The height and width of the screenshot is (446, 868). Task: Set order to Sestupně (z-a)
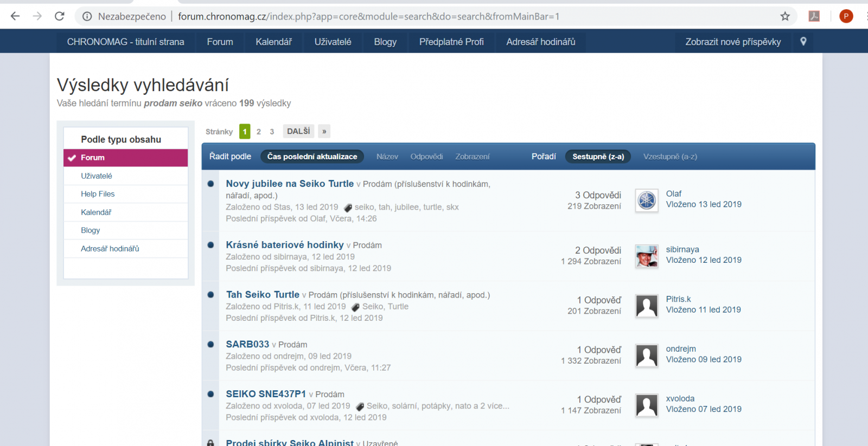598,157
